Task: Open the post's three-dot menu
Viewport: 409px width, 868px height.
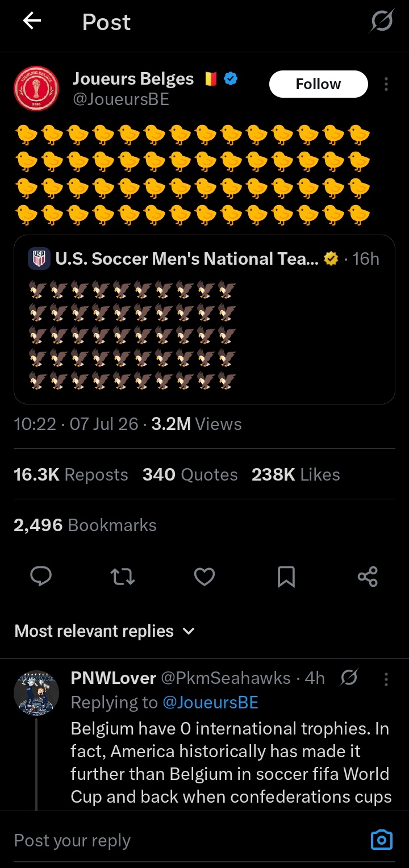Action: coord(386,84)
